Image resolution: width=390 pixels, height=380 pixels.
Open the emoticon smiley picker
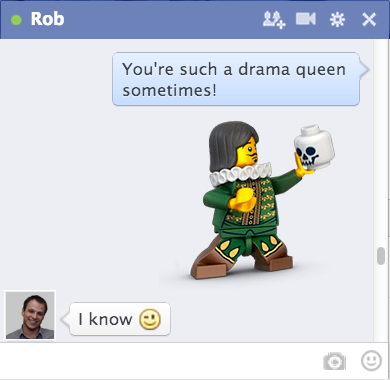click(x=371, y=360)
